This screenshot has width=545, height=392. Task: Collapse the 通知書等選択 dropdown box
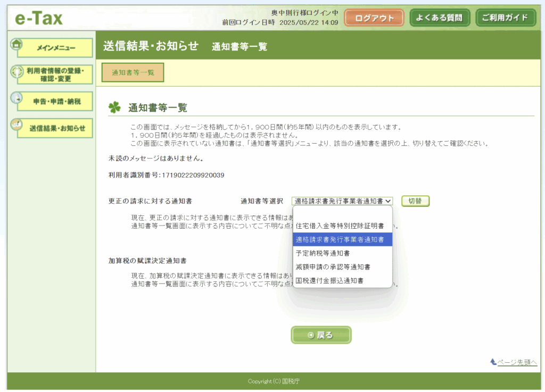(x=342, y=201)
